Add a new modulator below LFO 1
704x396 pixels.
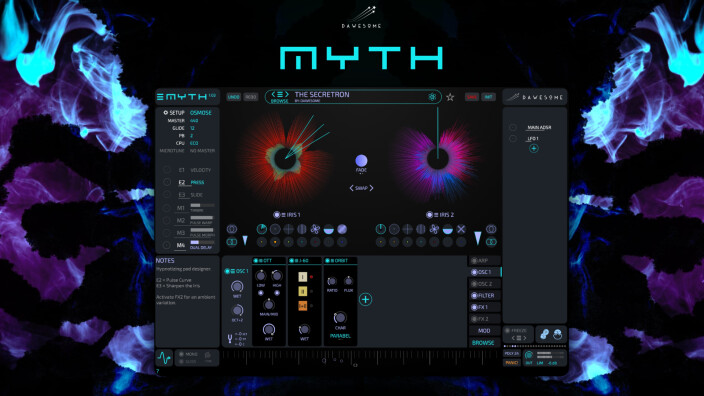coord(533,148)
